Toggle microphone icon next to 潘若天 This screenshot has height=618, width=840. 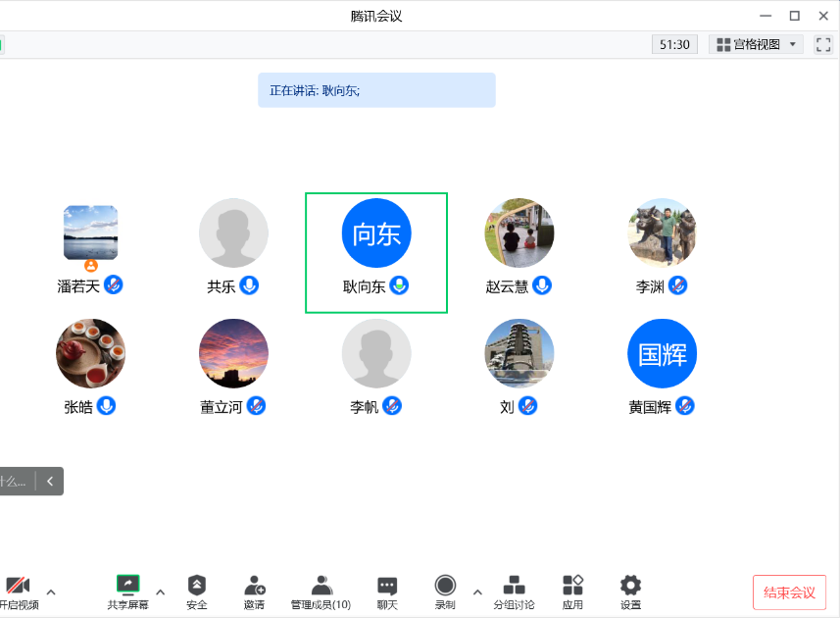(x=114, y=285)
